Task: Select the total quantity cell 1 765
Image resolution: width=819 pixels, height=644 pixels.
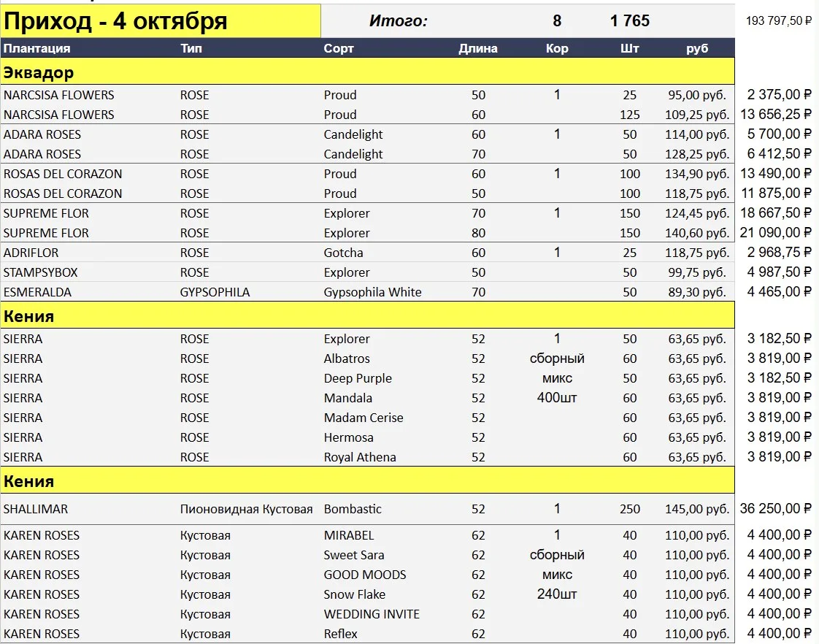Action: 629,21
